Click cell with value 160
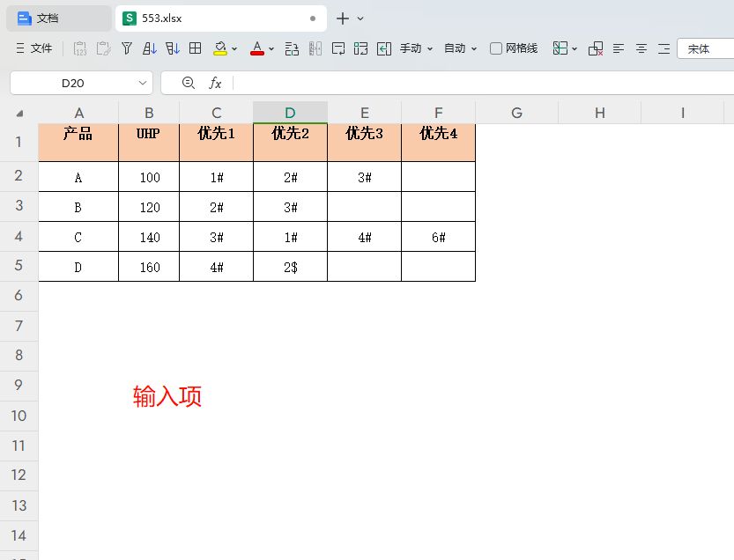734x560 pixels. pos(149,267)
